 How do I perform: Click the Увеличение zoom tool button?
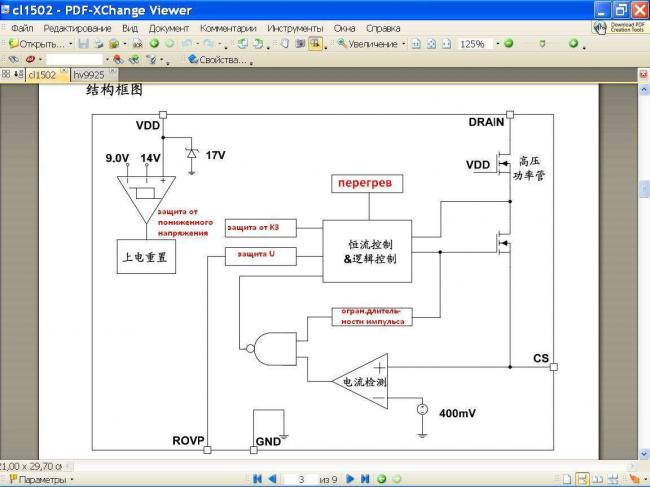click(367, 44)
